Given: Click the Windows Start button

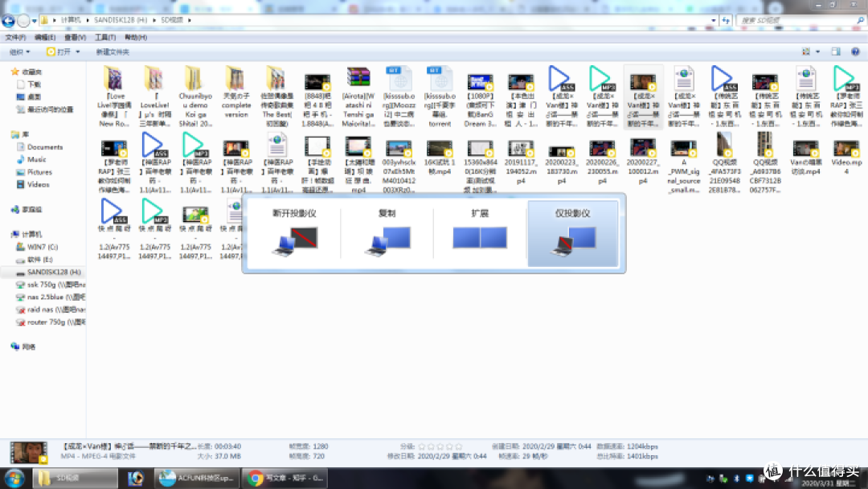Looking at the screenshot, I should 14,478.
